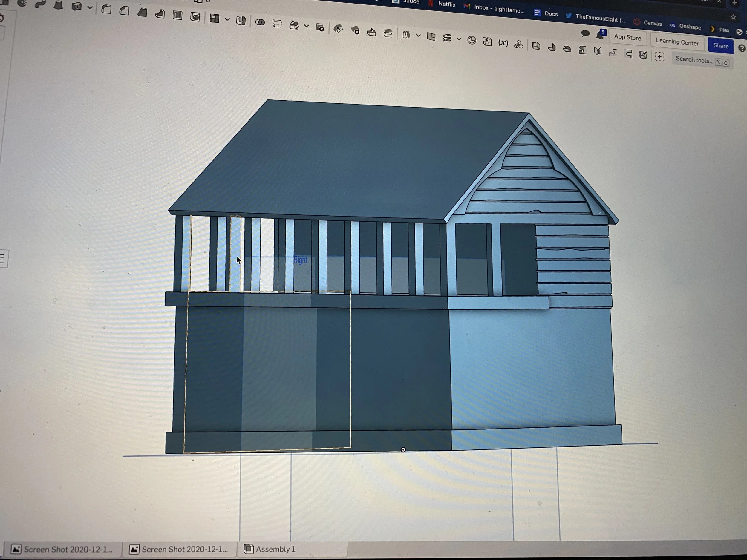Open the Canvas bookmark
The height and width of the screenshot is (560, 747).
click(x=647, y=23)
